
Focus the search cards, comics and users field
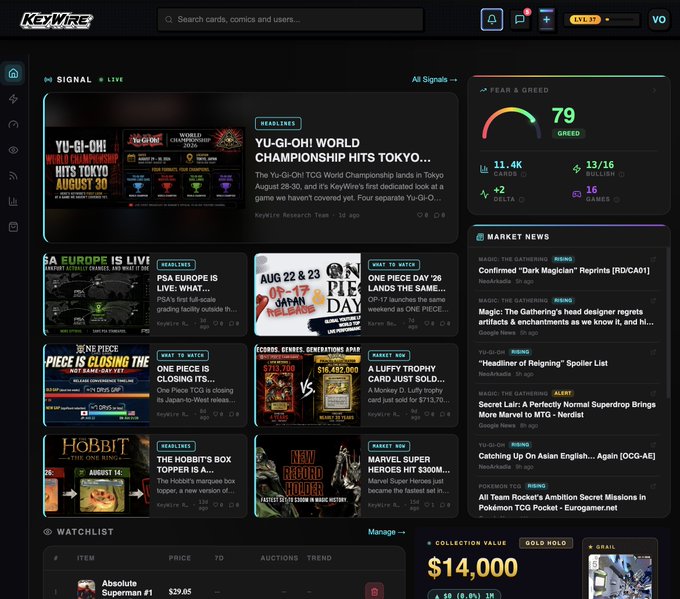[290, 20]
